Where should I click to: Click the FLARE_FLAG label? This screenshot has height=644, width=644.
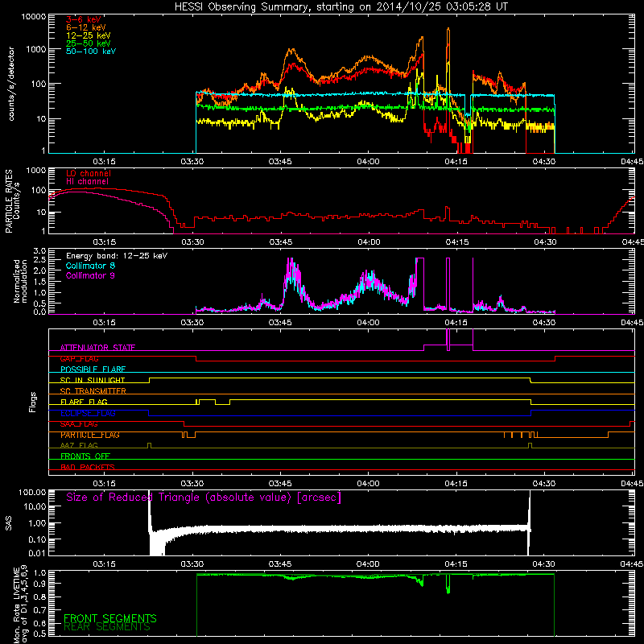pos(84,402)
